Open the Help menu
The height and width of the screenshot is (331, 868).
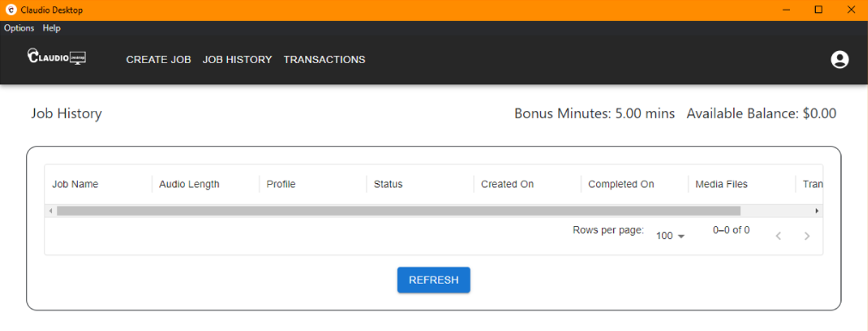[x=52, y=28]
